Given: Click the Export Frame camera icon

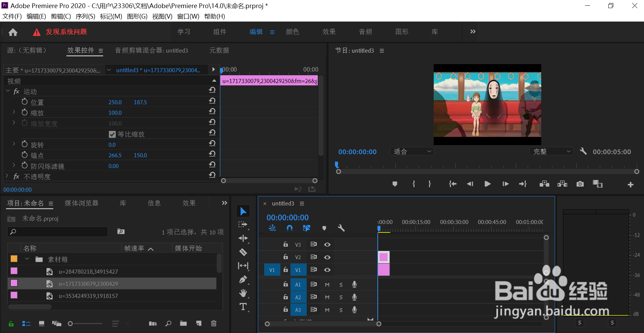Looking at the screenshot, I should 580,184.
